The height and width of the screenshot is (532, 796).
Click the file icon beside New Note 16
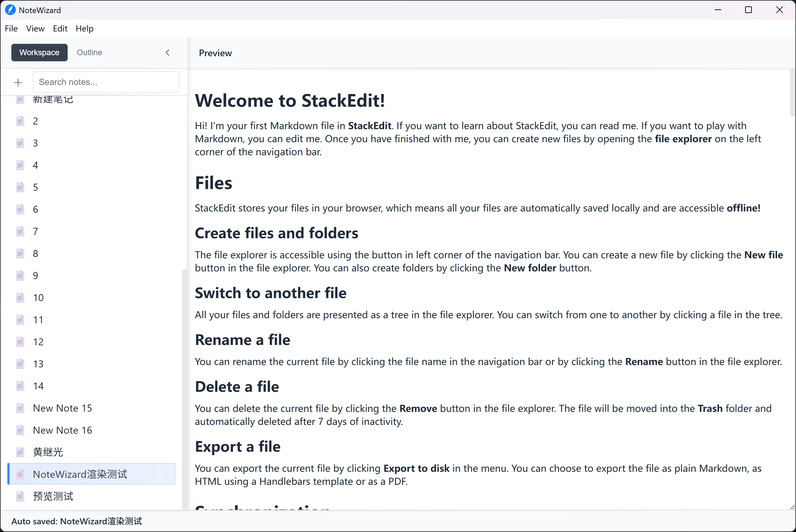coord(20,430)
